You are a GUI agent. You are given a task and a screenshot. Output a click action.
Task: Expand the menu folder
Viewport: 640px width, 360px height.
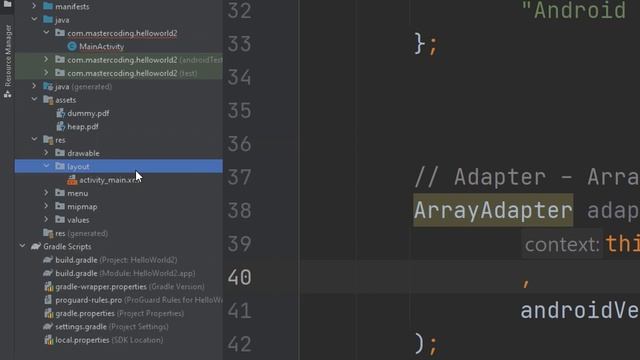(x=46, y=193)
